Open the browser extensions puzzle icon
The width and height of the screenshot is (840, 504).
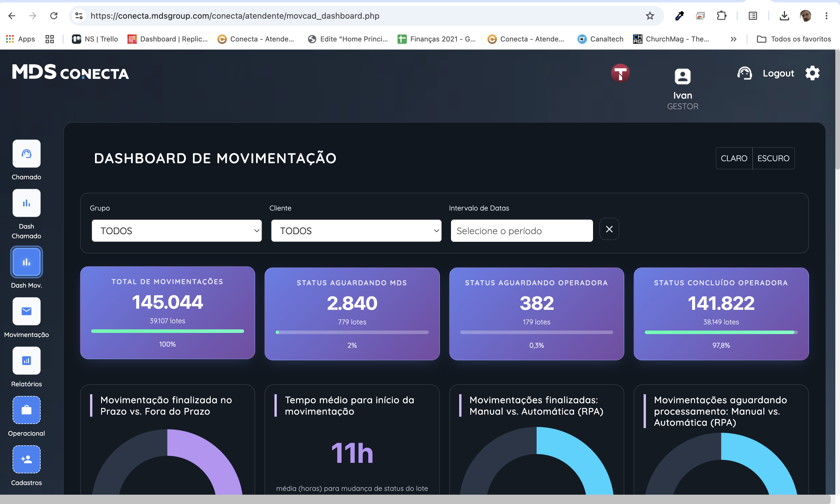tap(721, 16)
